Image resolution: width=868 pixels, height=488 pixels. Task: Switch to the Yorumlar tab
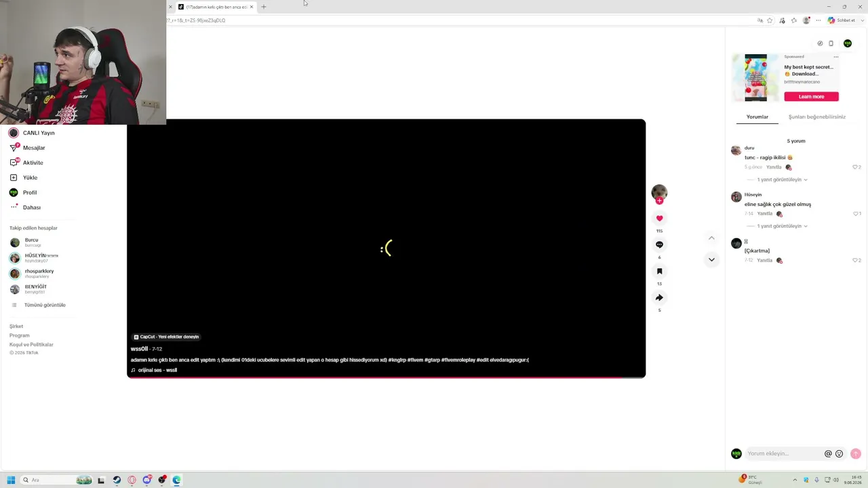(x=757, y=117)
